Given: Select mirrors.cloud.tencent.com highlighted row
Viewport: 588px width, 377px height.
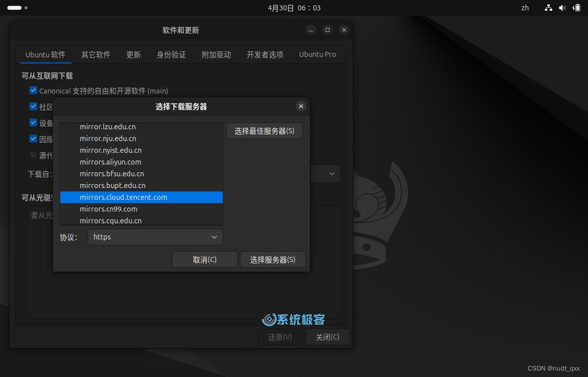Looking at the screenshot, I should 141,197.
